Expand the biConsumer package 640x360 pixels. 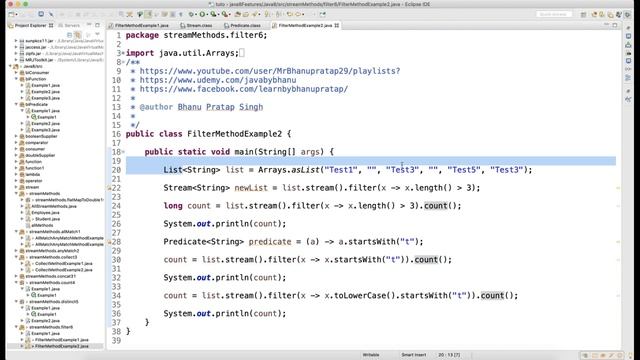click(x=16, y=73)
